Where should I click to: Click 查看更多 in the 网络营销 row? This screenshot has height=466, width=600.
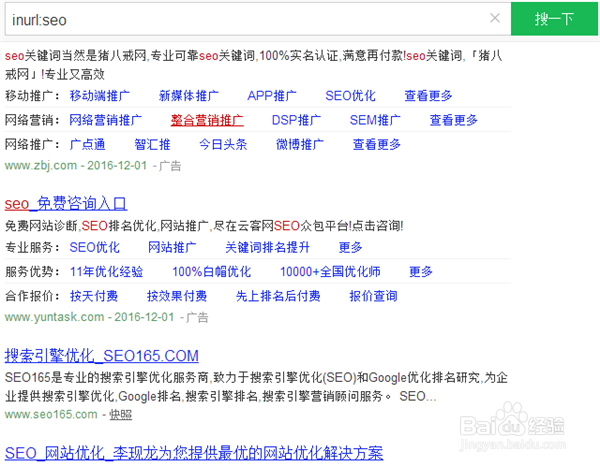(x=453, y=120)
